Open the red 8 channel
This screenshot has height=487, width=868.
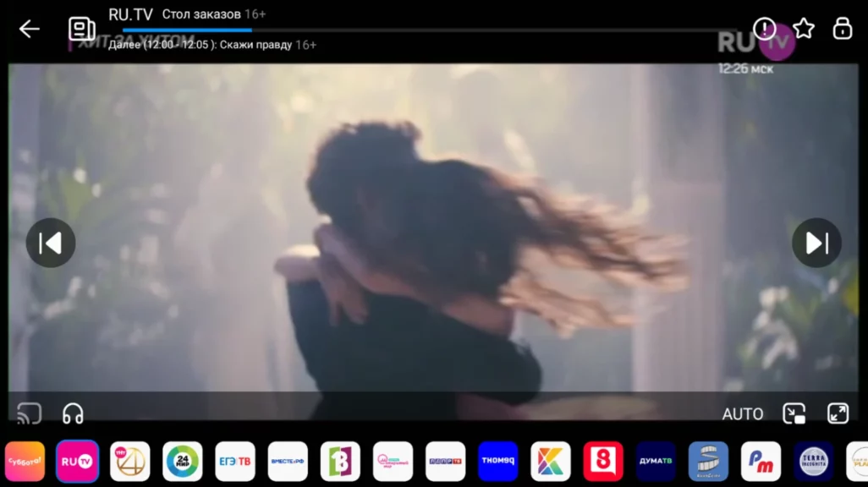click(603, 462)
